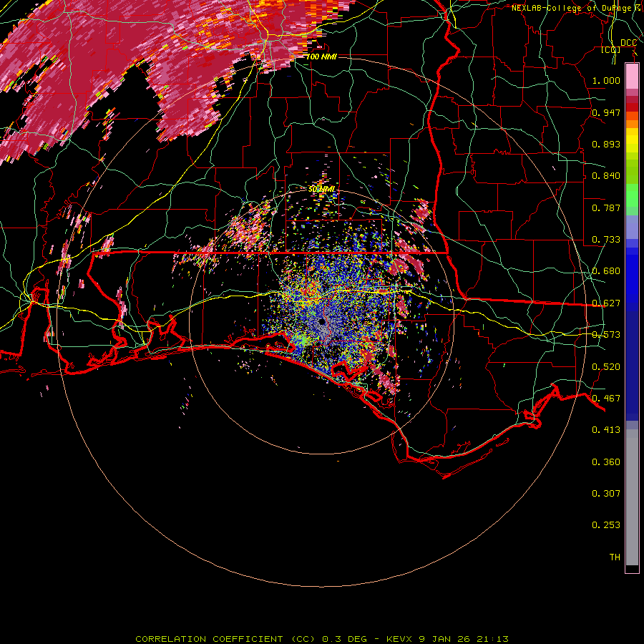The image size is (644, 644).
Task: Select the 0.360 scale value
Action: 606,462
